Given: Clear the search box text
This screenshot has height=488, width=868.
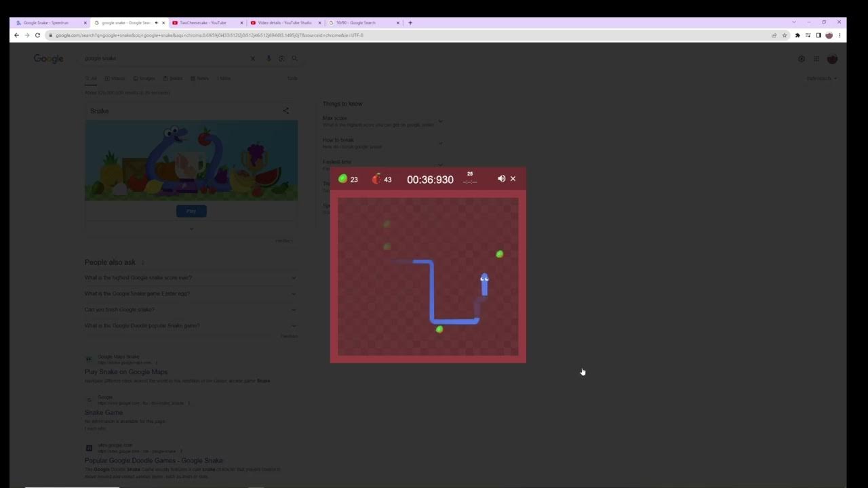Looking at the screenshot, I should click(x=253, y=59).
